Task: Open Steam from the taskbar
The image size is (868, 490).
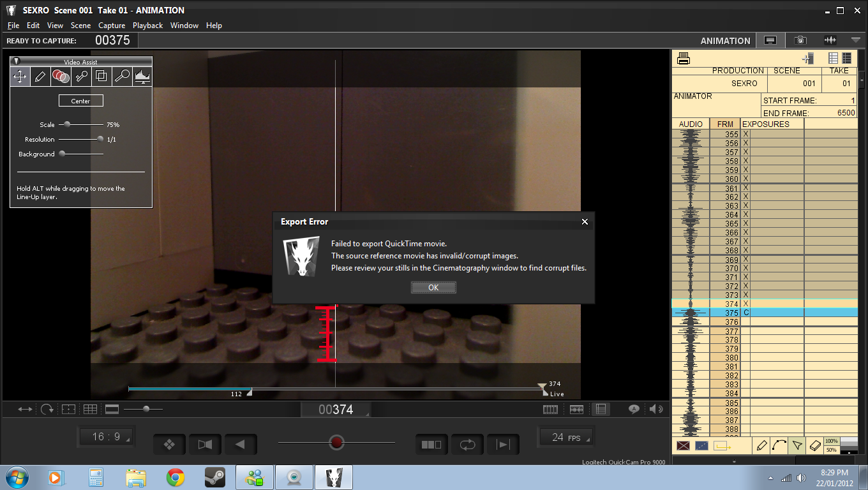Action: click(214, 477)
